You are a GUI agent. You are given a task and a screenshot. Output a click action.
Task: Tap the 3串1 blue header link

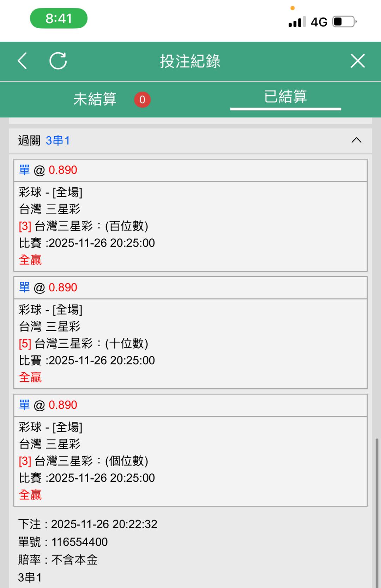click(58, 141)
